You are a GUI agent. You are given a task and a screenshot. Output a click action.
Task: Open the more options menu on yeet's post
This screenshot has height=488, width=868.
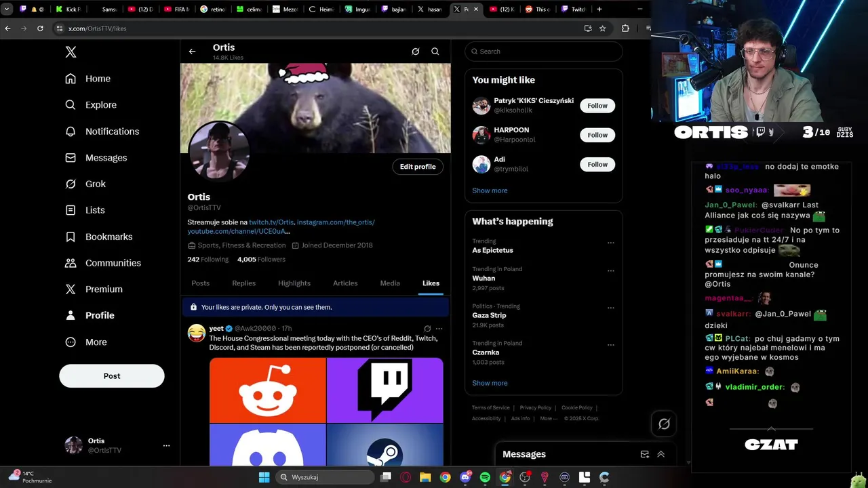pyautogui.click(x=439, y=329)
